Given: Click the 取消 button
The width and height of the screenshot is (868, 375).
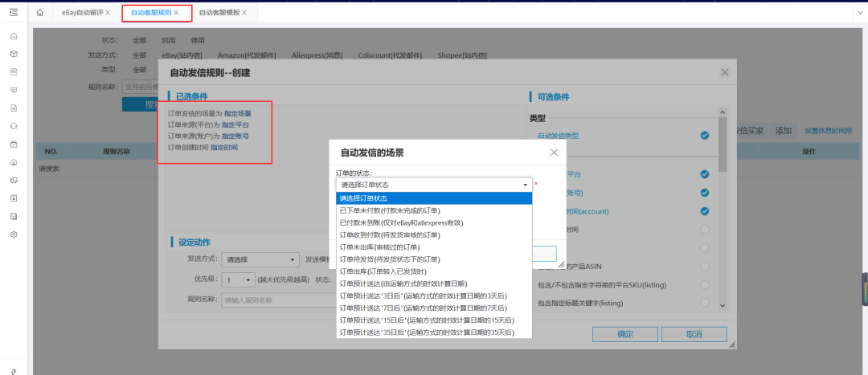Looking at the screenshot, I should [694, 334].
